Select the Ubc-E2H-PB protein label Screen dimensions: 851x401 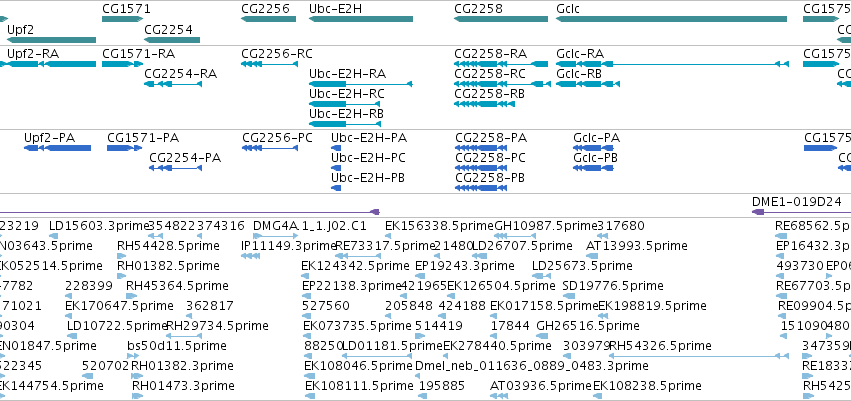pyautogui.click(x=368, y=178)
